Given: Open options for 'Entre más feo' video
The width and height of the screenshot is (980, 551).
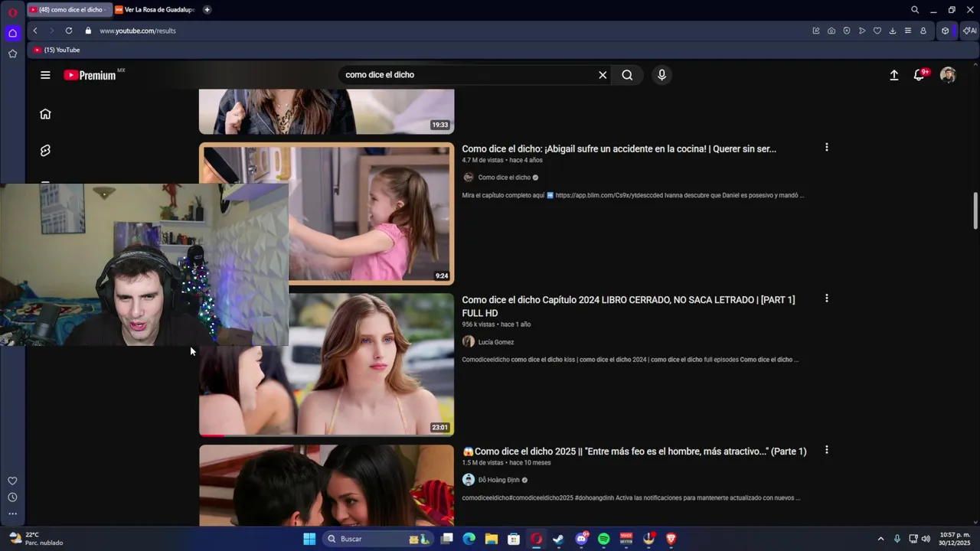Looking at the screenshot, I should click(x=826, y=450).
